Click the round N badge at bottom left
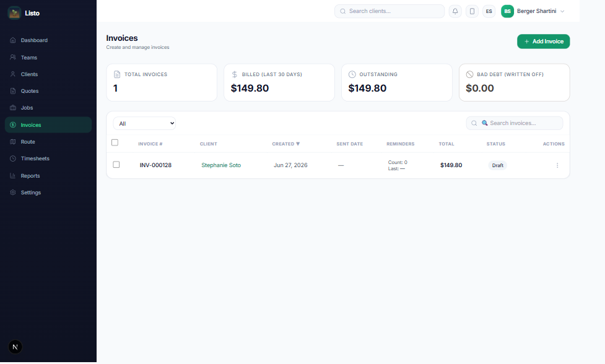Viewport: 605px width, 364px height. (x=15, y=347)
